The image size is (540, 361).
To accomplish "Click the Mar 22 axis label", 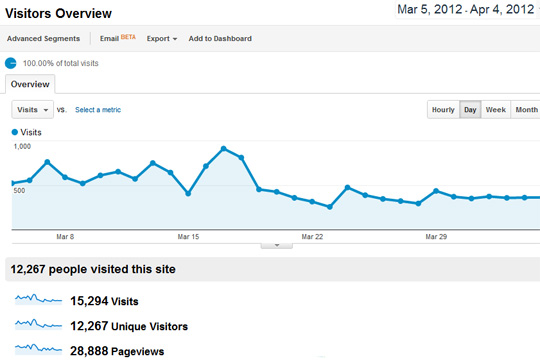I will click(312, 237).
